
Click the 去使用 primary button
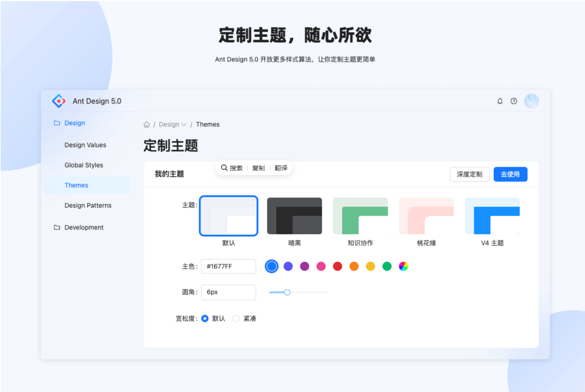click(510, 174)
